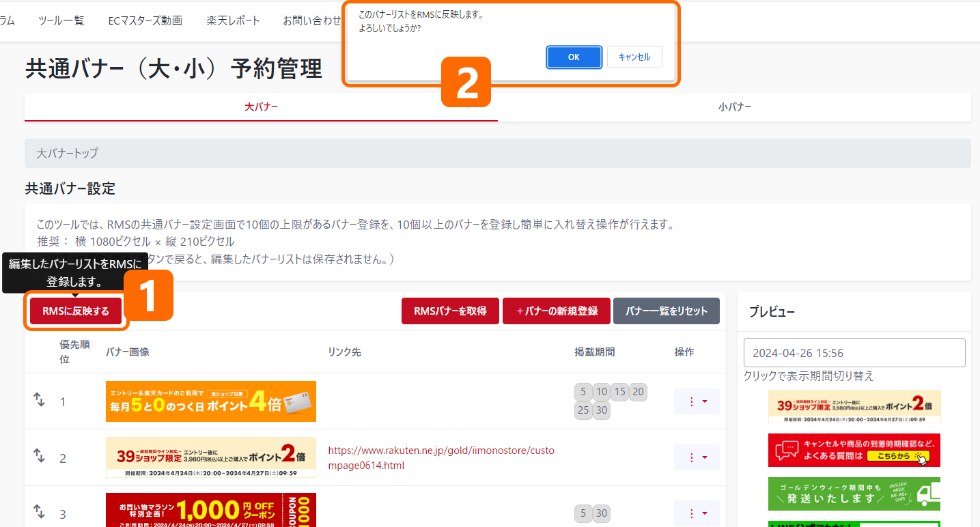
Task: Click the reorder arrows icon for row 2
Action: [x=39, y=456]
